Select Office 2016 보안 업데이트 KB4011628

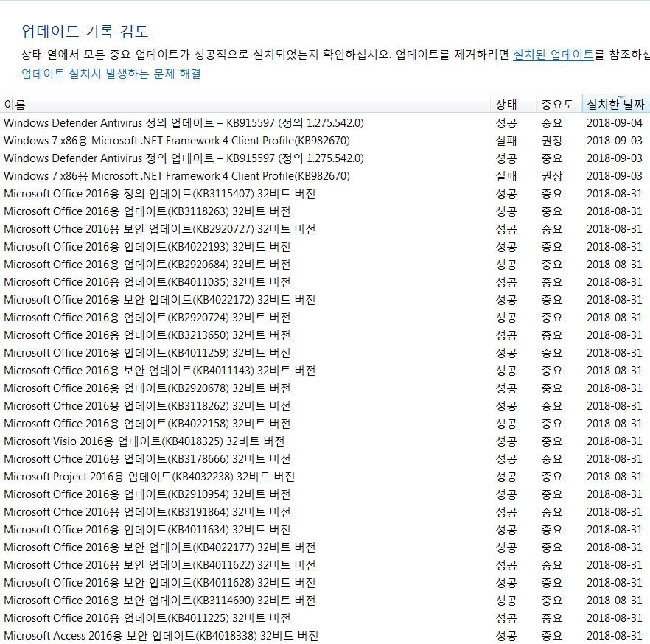pos(325,583)
